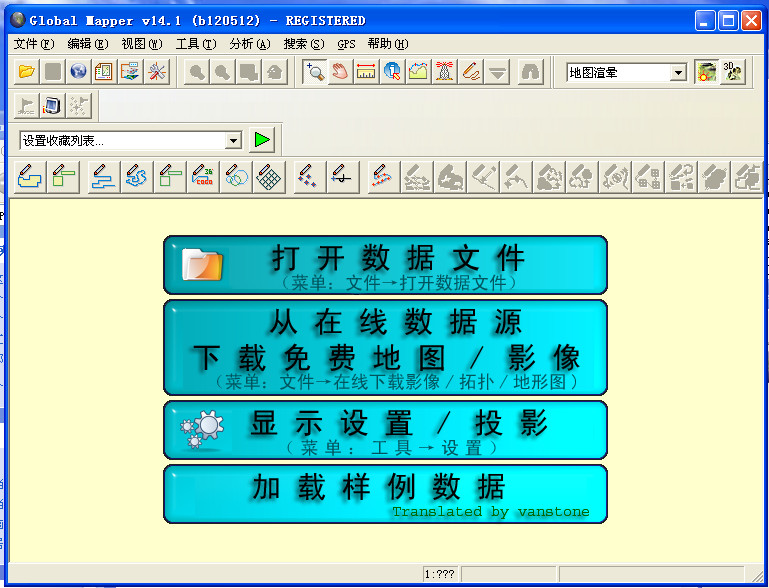Select pencil with crossed line tool
The width and height of the screenshot is (769, 588).
tap(343, 177)
